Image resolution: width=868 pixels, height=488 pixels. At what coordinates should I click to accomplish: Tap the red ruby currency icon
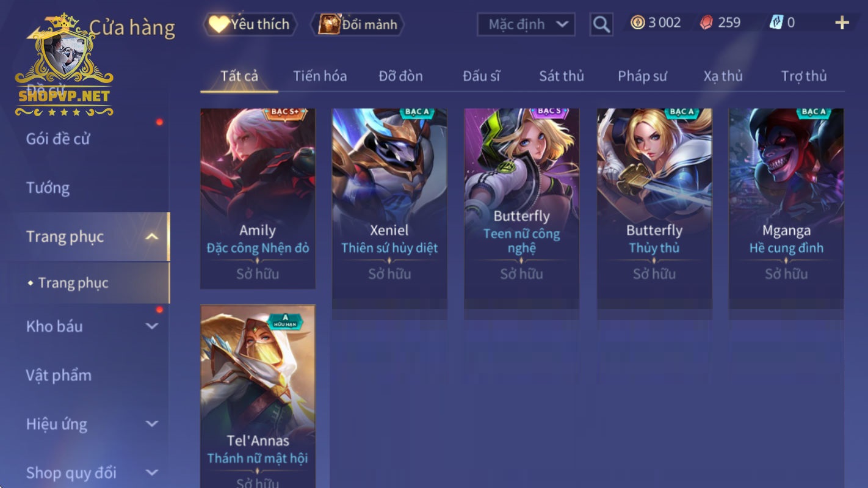(x=706, y=23)
